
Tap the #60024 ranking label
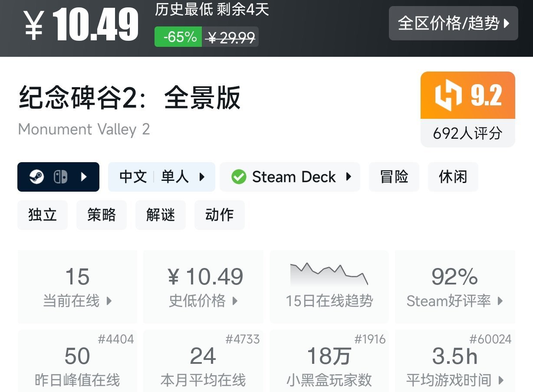tap(490, 339)
